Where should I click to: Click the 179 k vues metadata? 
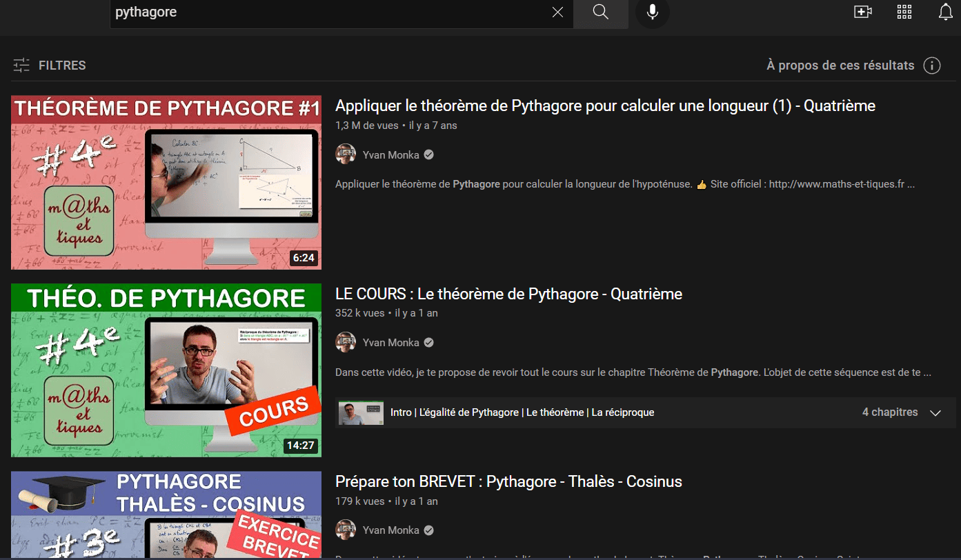(360, 501)
